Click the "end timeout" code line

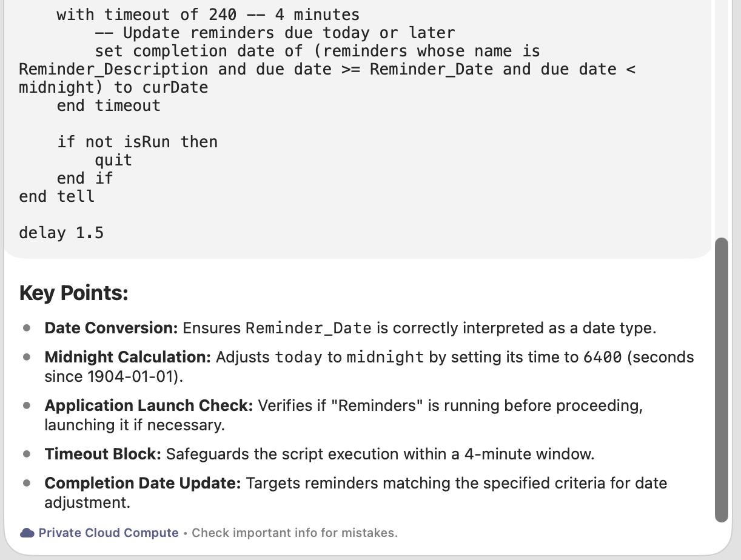click(109, 105)
